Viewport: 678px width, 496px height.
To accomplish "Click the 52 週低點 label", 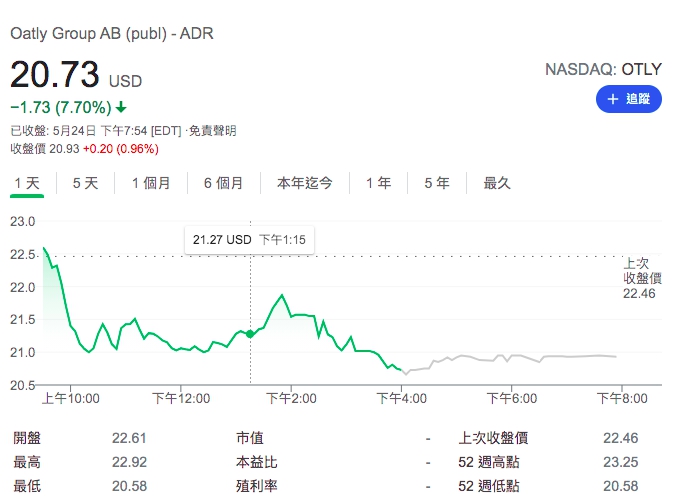I will [x=489, y=486].
